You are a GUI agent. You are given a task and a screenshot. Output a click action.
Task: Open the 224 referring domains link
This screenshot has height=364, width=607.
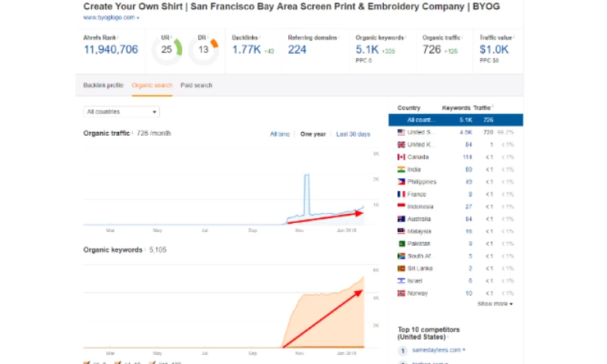click(x=297, y=50)
